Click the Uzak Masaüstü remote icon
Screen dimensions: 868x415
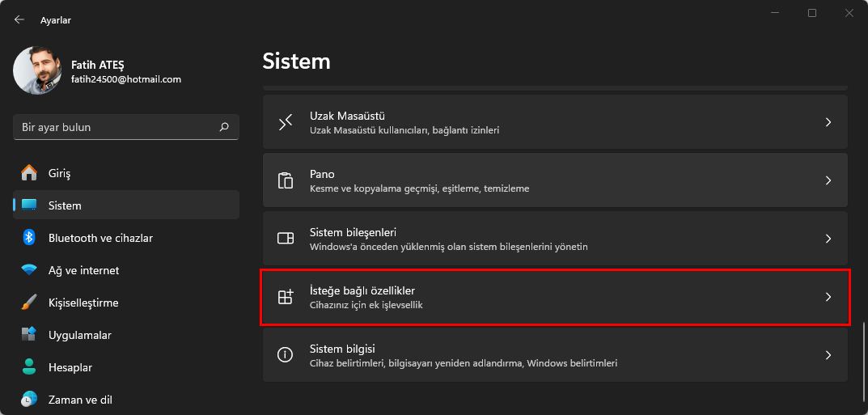click(x=285, y=122)
